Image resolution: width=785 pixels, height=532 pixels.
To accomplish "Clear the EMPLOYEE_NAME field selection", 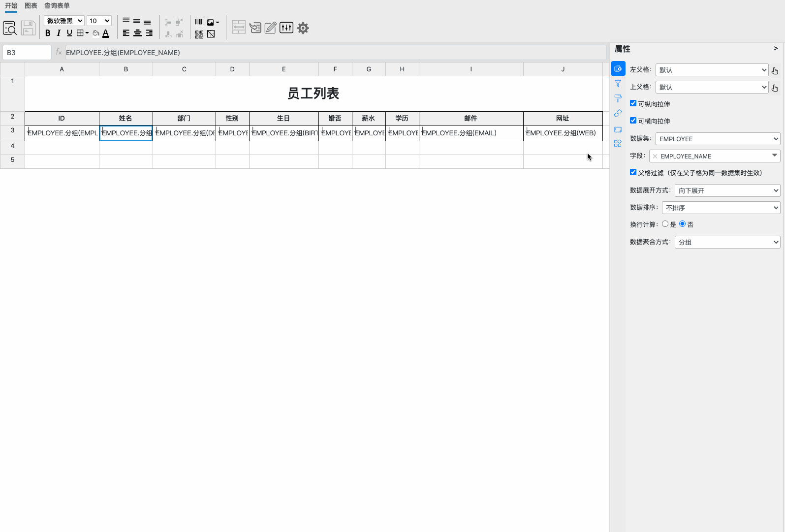I will coord(655,156).
